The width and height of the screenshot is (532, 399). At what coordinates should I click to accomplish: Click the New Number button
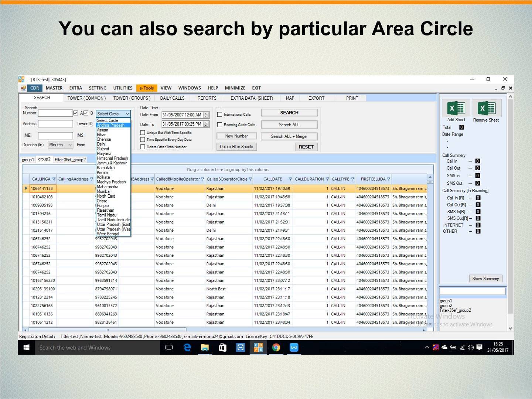click(x=236, y=136)
